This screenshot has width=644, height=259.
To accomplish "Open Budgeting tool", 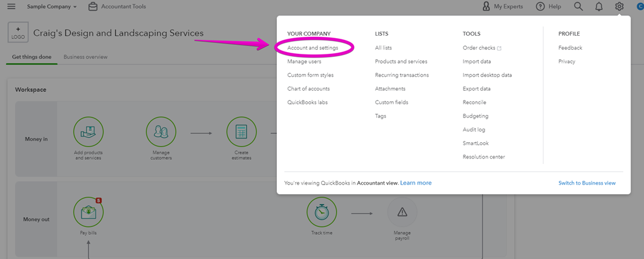I will tap(476, 116).
